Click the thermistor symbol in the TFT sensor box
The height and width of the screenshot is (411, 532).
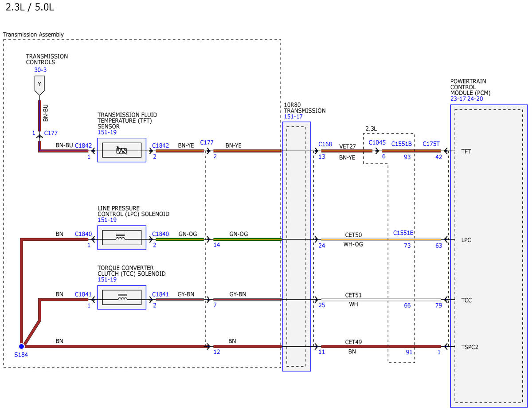(121, 151)
